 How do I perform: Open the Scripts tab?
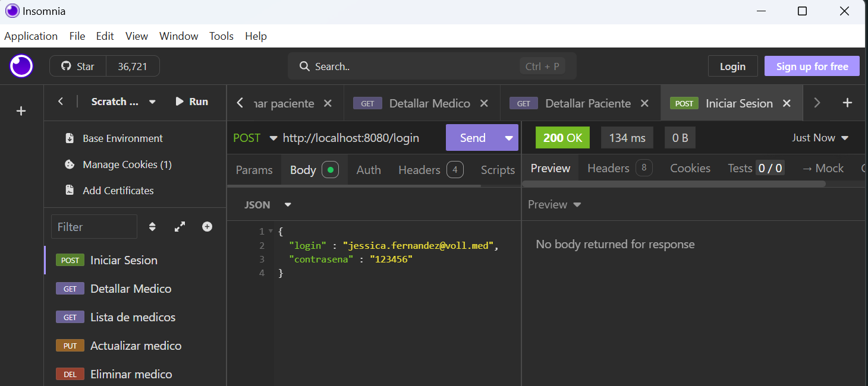click(x=498, y=170)
